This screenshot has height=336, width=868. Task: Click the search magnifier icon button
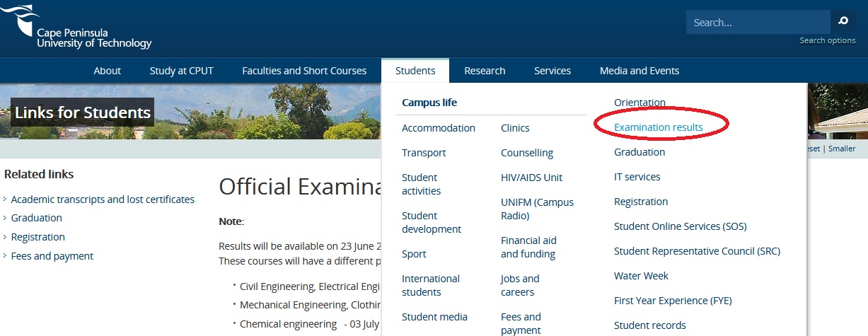(x=843, y=22)
